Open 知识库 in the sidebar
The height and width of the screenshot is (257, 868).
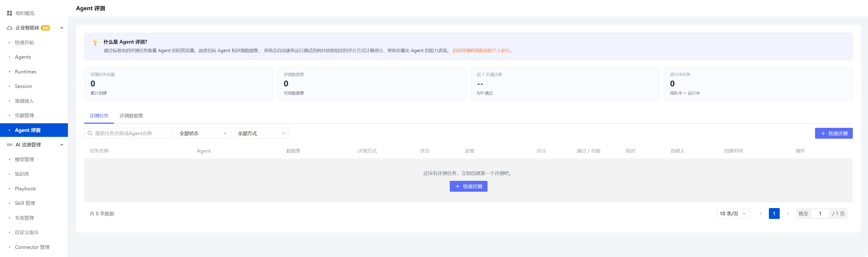(22, 174)
